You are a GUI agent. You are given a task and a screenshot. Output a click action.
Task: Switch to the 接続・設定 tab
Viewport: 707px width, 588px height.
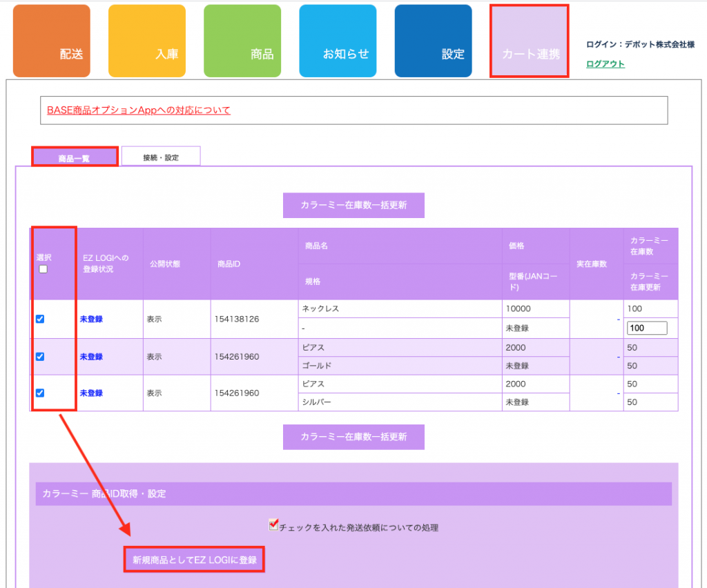point(161,157)
